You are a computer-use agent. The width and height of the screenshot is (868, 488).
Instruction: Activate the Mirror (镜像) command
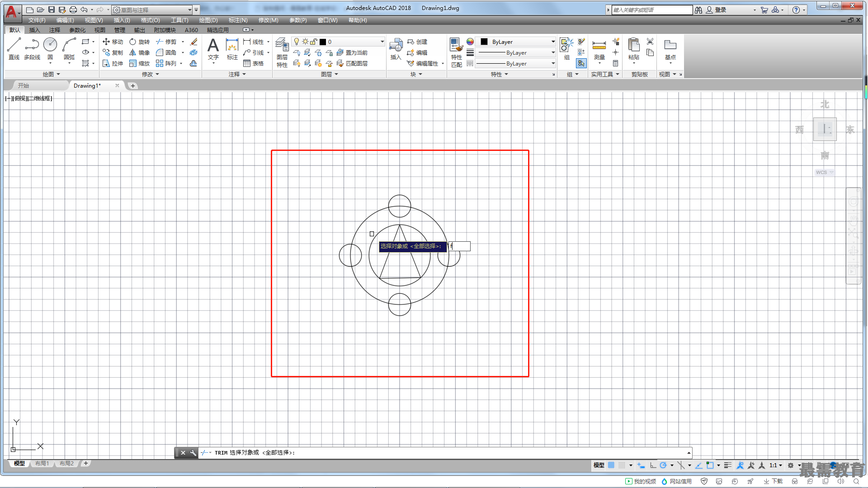139,52
